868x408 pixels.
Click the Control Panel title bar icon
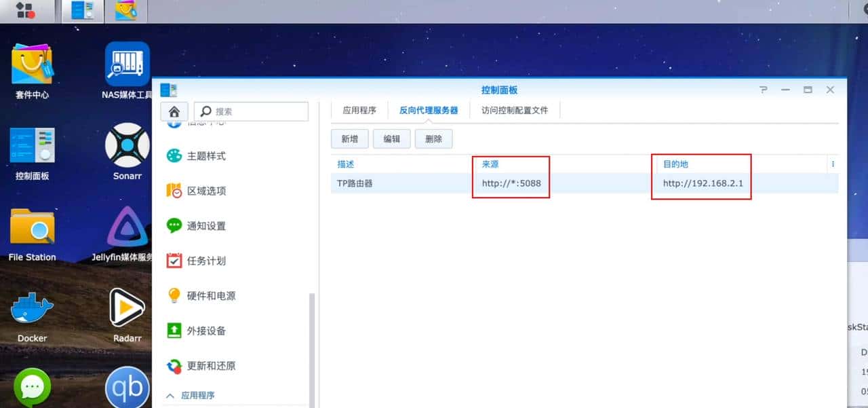(169, 90)
